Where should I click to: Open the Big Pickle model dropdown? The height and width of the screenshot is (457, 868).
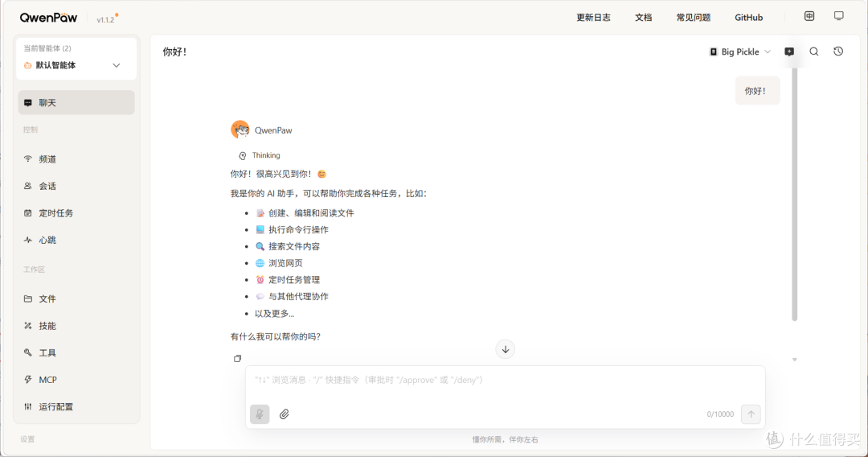(x=740, y=51)
